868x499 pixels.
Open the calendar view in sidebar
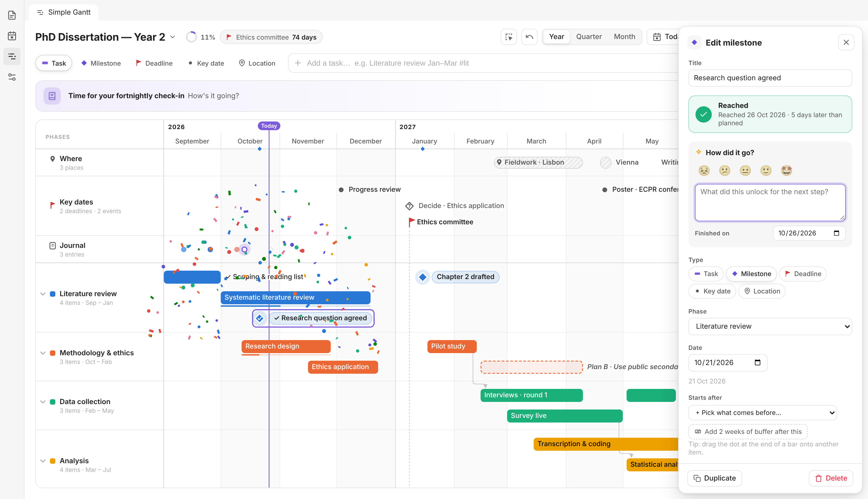pos(12,36)
